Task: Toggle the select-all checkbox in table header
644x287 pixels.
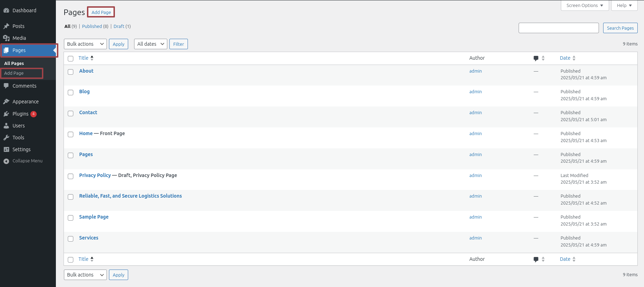Action: click(x=71, y=59)
